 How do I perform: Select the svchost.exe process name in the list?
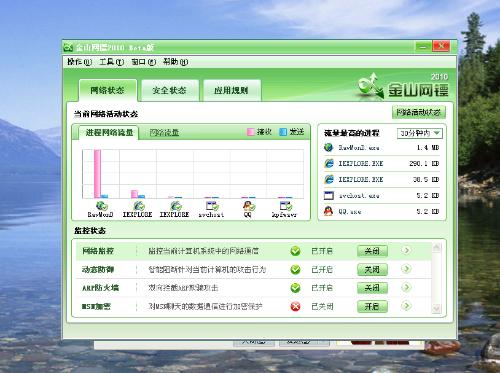(359, 195)
